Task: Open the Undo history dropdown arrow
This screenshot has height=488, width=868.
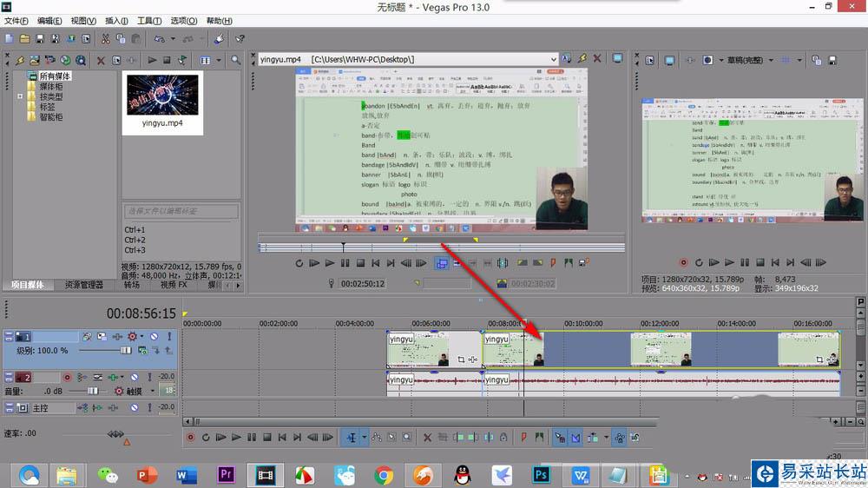Action: (x=173, y=39)
